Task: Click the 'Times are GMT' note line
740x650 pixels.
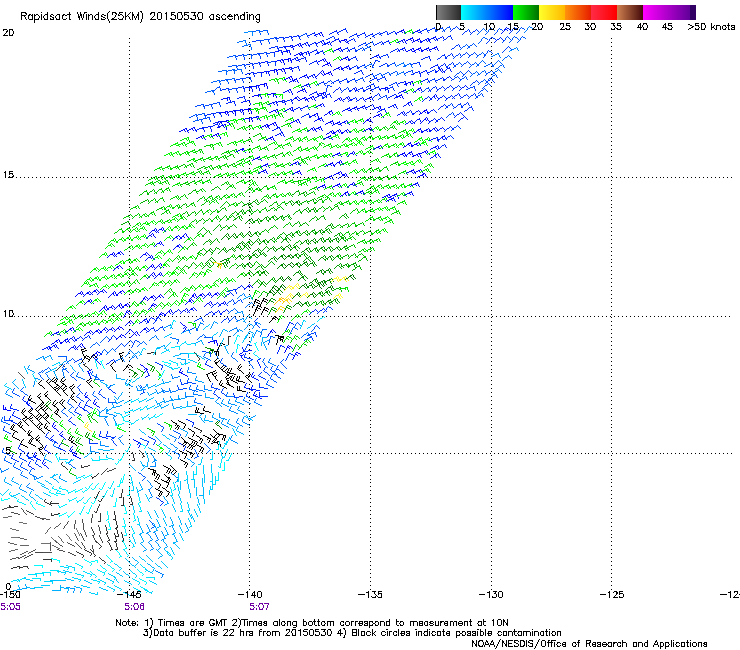Action: click(x=312, y=623)
